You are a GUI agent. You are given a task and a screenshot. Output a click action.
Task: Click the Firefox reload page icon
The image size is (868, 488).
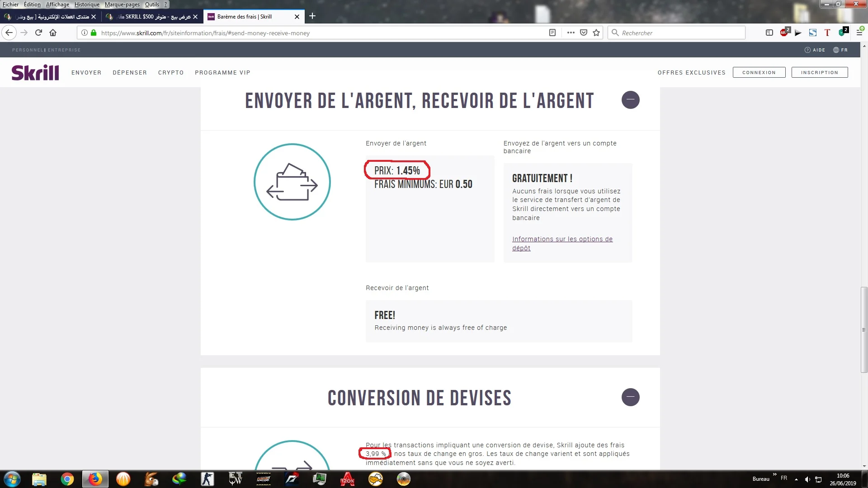click(x=38, y=33)
